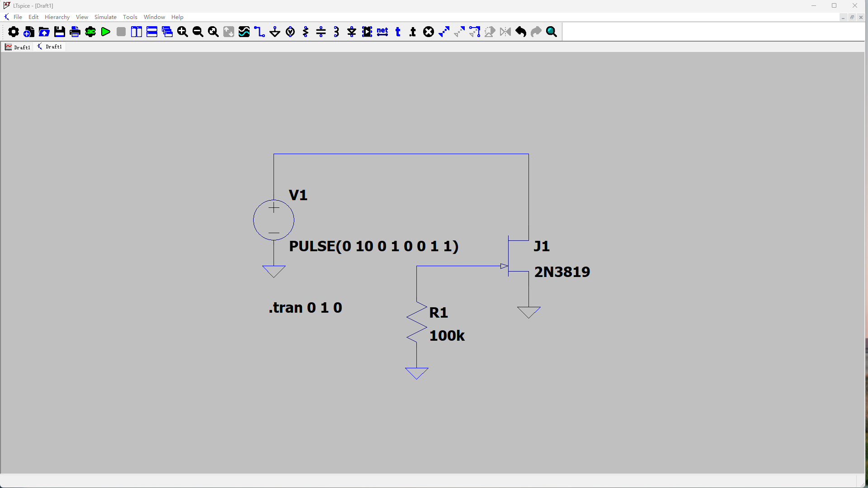Click the teal Find magnifier icon

[552, 32]
